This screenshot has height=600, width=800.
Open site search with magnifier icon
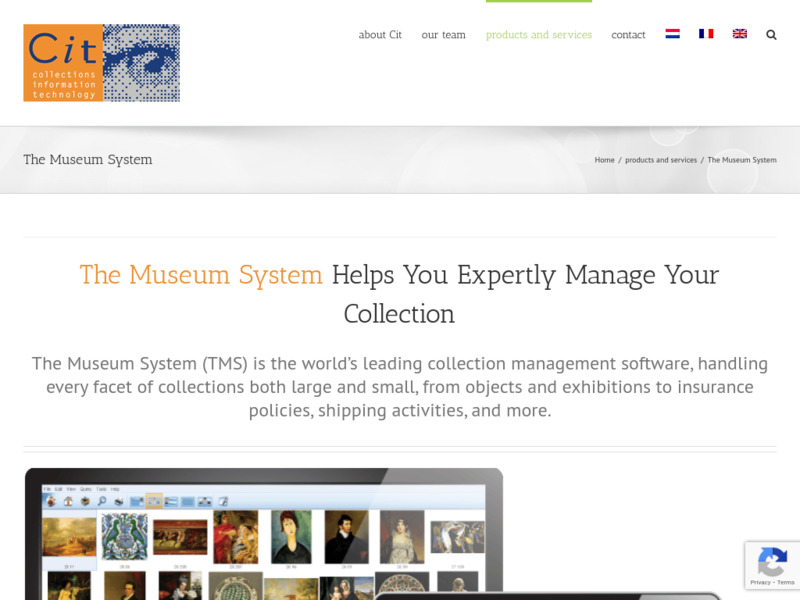pyautogui.click(x=771, y=35)
